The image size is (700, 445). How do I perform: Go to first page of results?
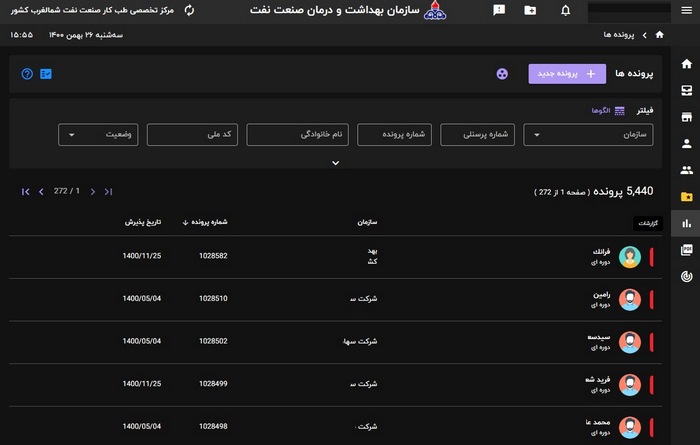tap(25, 191)
